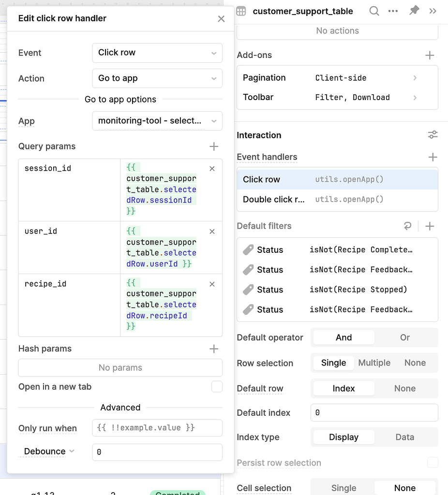Add a new query param with plus icon
Viewport: 448px width, 495px height.
click(214, 146)
